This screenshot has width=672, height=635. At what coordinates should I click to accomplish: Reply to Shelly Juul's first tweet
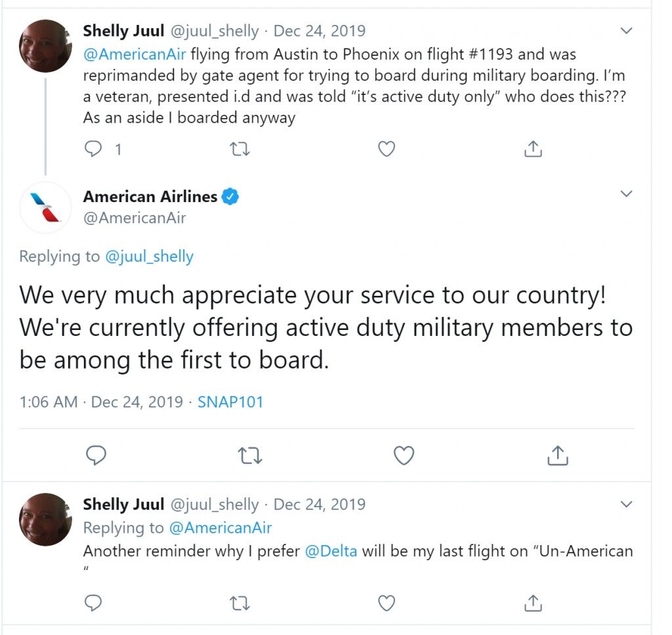click(93, 149)
